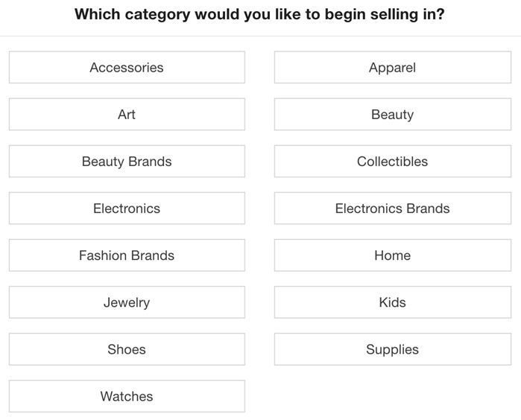The image size is (521, 420).
Task: Select the Shoes category
Action: click(x=127, y=349)
